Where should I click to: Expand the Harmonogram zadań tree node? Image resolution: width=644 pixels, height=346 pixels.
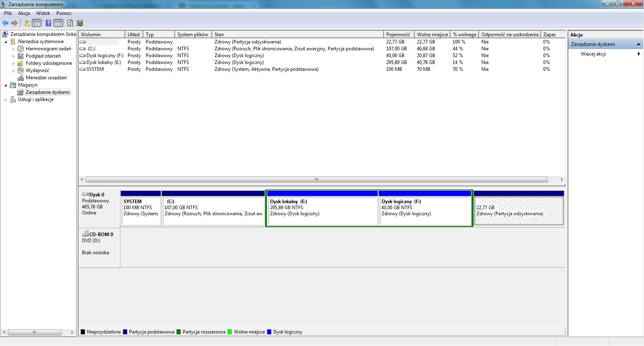pos(13,49)
